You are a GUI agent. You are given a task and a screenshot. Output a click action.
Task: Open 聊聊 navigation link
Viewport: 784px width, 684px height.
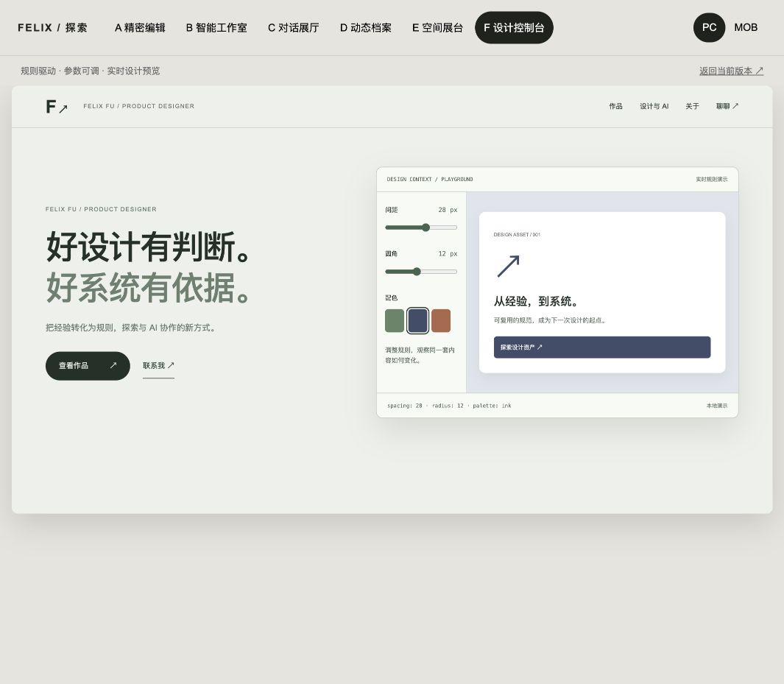tap(727, 106)
